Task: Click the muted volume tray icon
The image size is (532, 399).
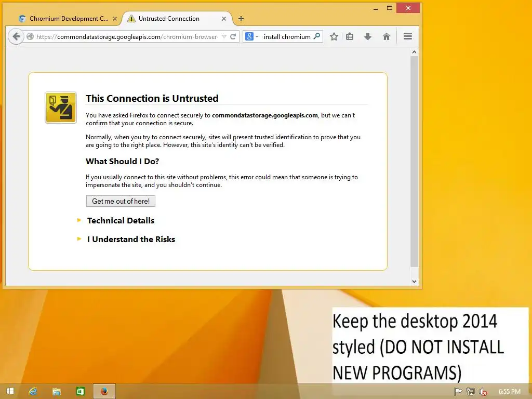Action: coord(483,392)
